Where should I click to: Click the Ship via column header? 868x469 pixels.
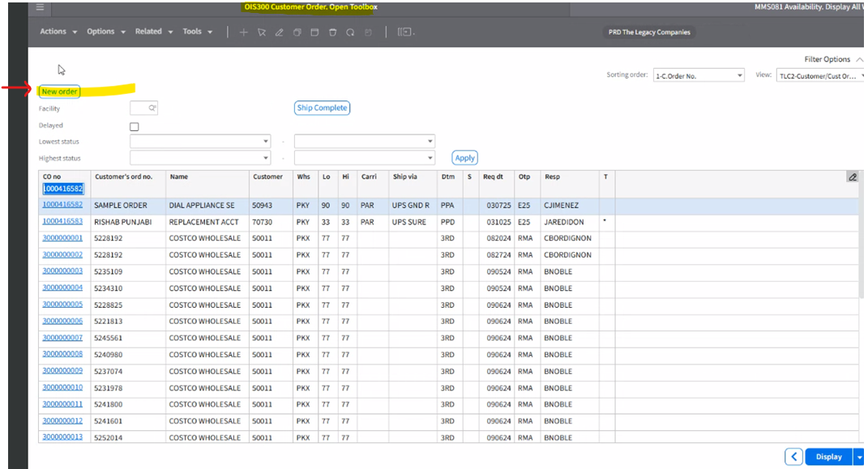coord(404,177)
